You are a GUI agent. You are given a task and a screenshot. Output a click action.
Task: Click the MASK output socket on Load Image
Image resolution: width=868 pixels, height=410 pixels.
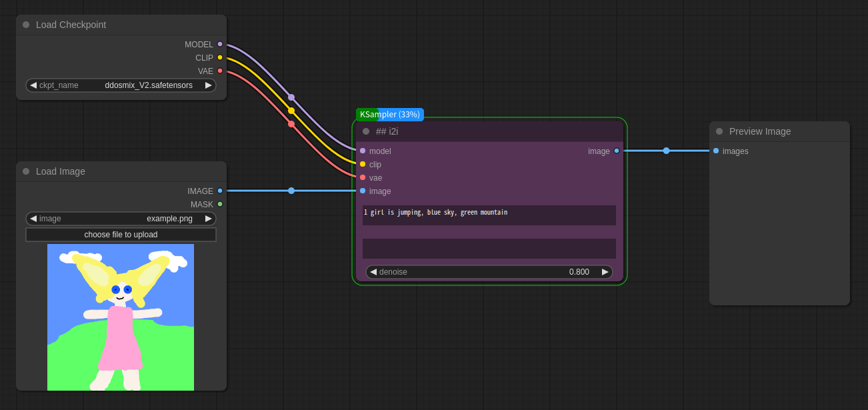coord(220,204)
